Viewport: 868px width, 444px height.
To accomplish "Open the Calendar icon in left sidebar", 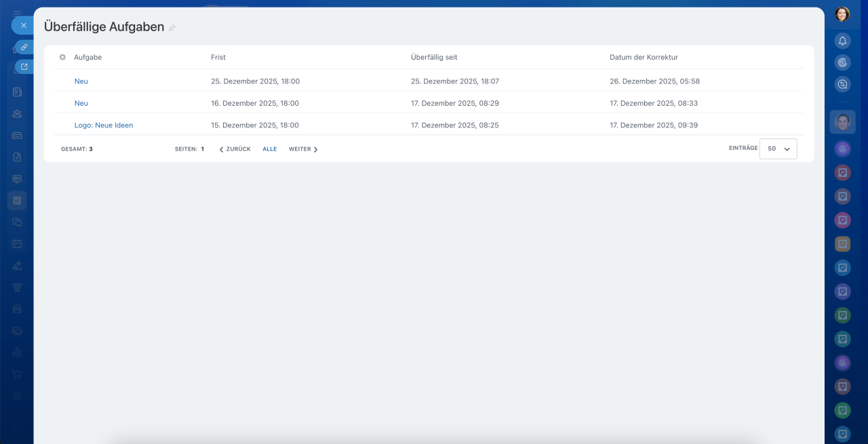I will [17, 243].
